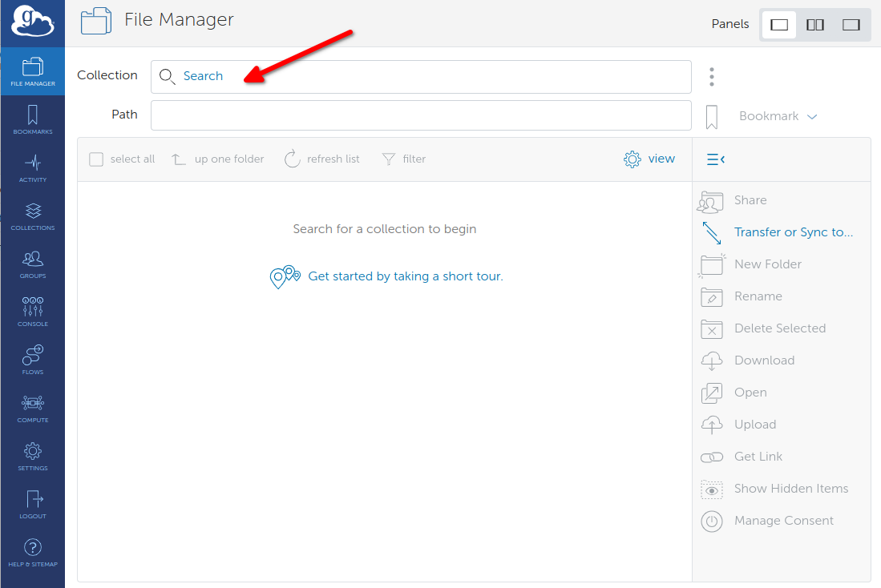
Task: Click the Collection search field
Action: (421, 77)
